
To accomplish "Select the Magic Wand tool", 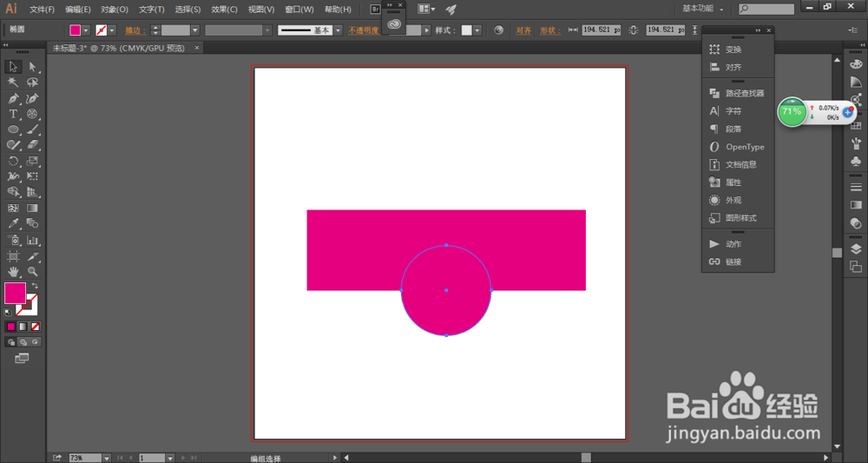I will (13, 83).
